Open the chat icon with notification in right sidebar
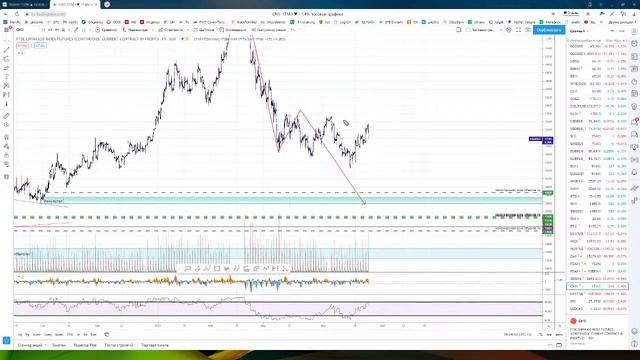Viewport: 640px width, 360px height. point(634,122)
